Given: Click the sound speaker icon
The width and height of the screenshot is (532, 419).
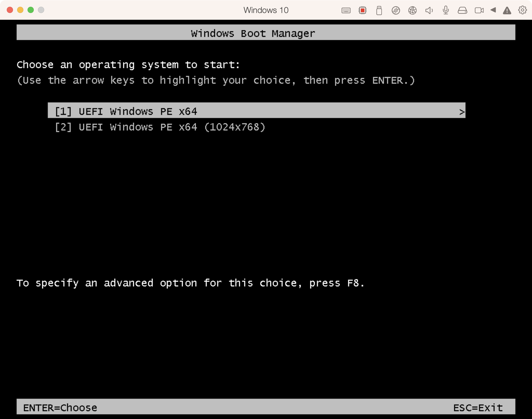Looking at the screenshot, I should (429, 10).
